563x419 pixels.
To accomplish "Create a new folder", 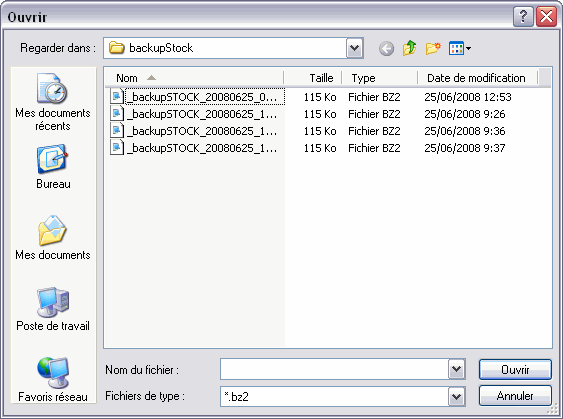I will [x=433, y=48].
